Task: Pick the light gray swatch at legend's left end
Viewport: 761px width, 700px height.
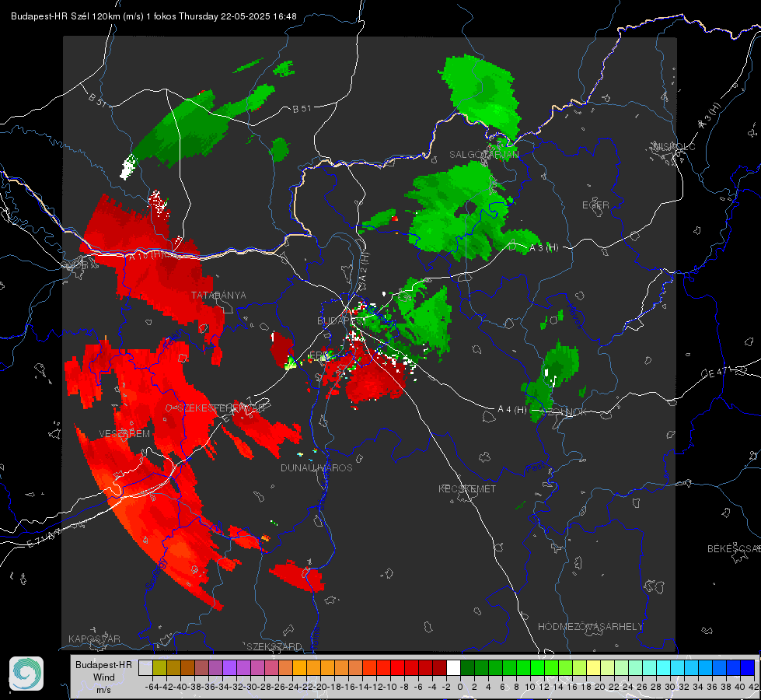Action: pyautogui.click(x=145, y=667)
